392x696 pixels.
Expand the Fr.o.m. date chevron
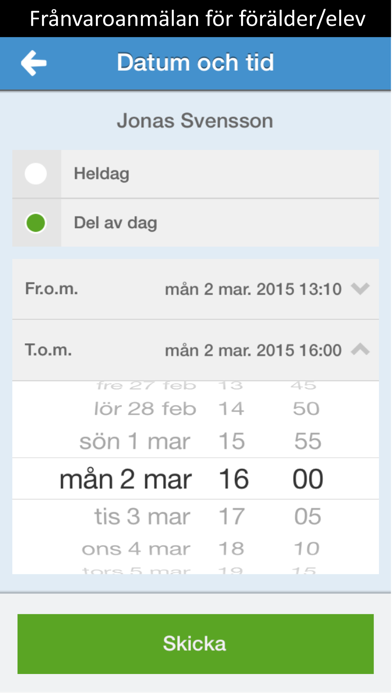point(360,289)
